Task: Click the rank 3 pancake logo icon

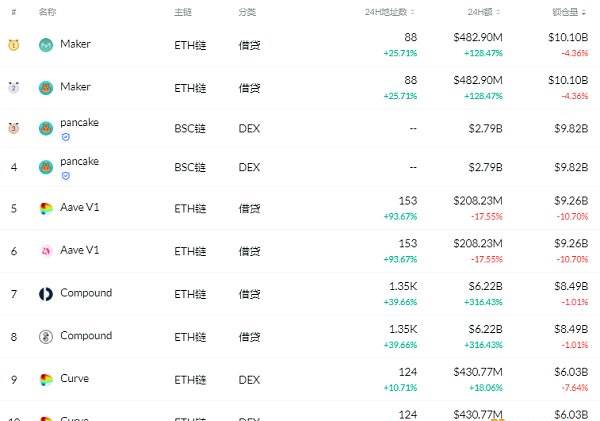Action: click(46, 128)
